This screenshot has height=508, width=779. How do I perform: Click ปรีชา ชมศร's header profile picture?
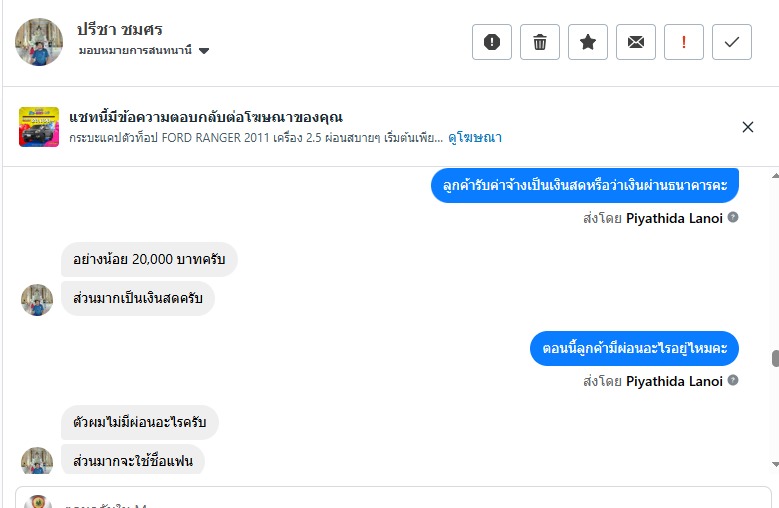[x=39, y=42]
